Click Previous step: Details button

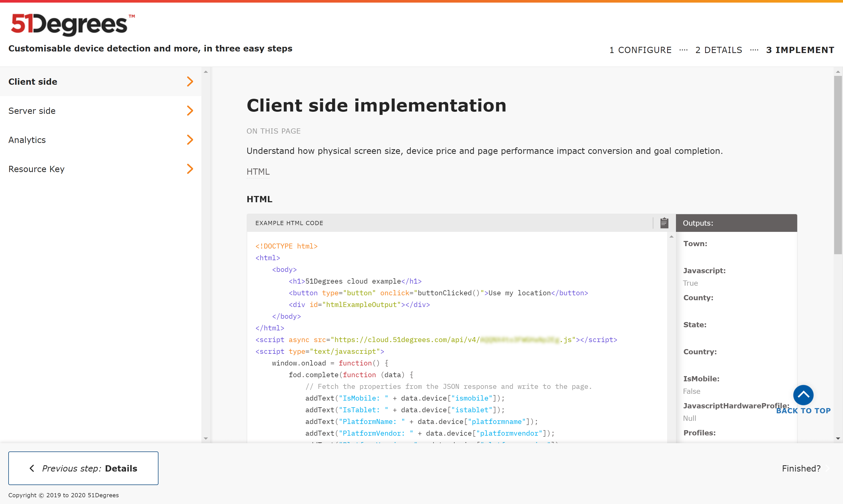tap(83, 468)
